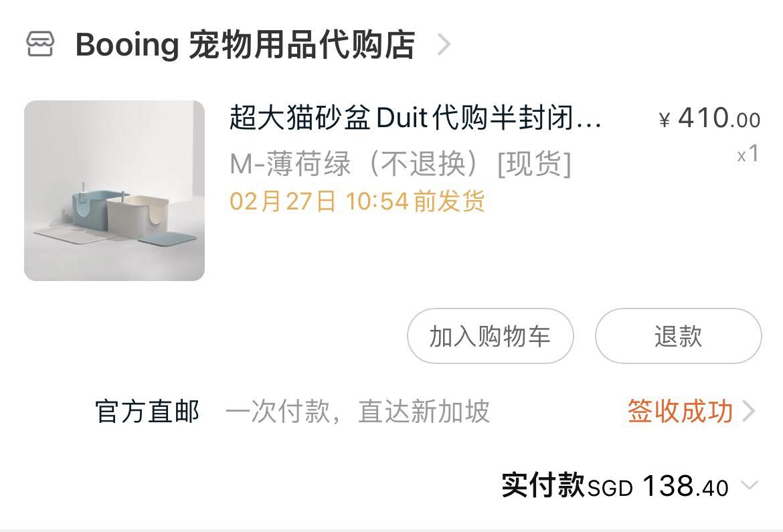
Task: Click the 一次付款,直达新加坡 description
Action: pos(357,412)
